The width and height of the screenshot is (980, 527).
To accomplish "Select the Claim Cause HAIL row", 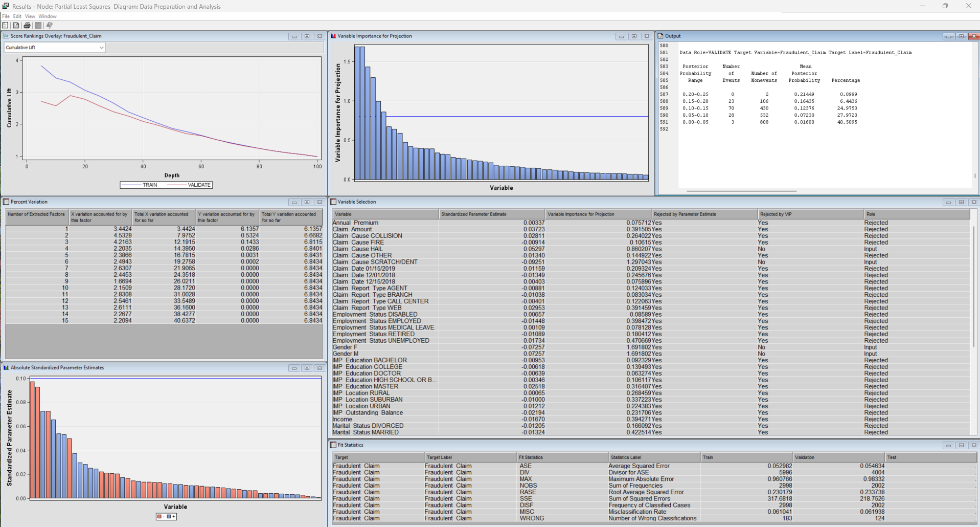I will (650, 249).
